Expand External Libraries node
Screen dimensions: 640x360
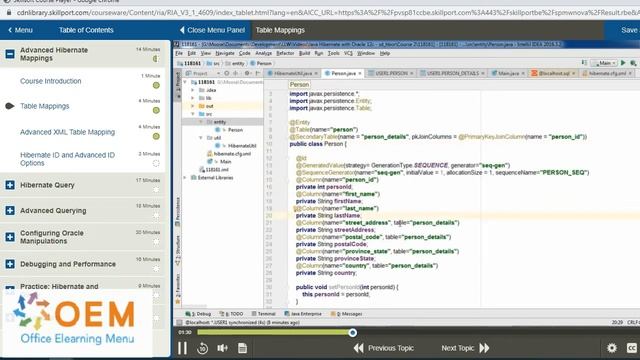185,178
